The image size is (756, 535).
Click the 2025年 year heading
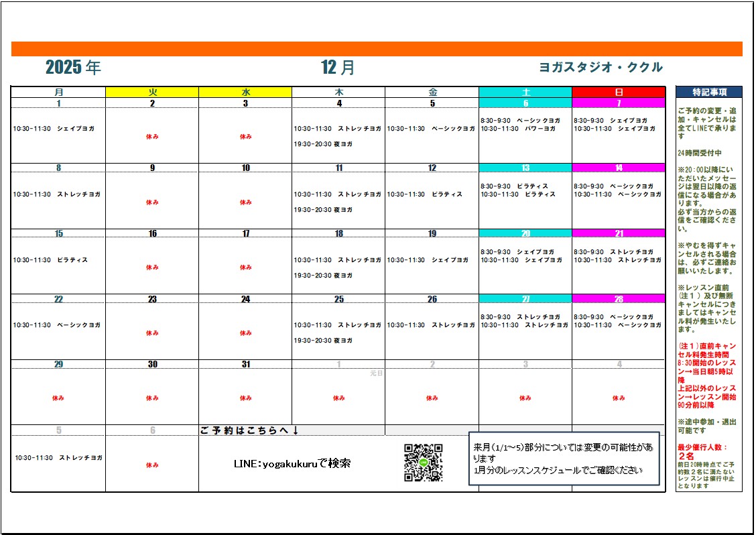(73, 67)
